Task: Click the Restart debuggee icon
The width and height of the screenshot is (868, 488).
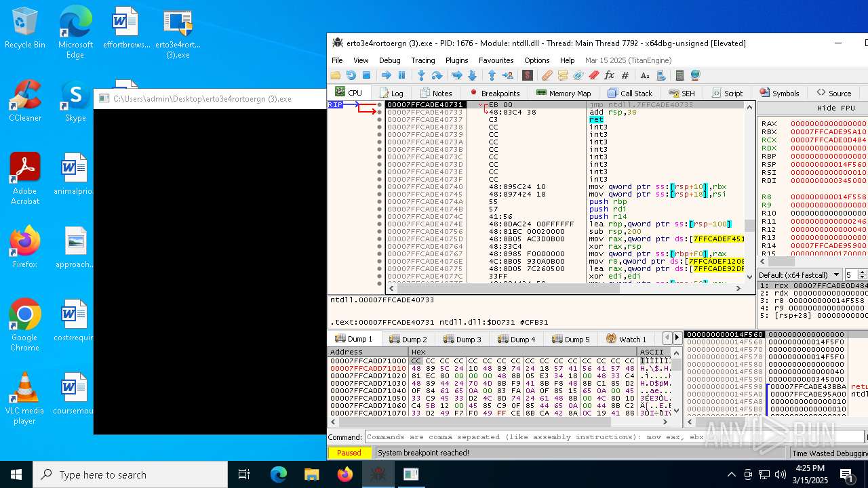Action: click(x=351, y=75)
